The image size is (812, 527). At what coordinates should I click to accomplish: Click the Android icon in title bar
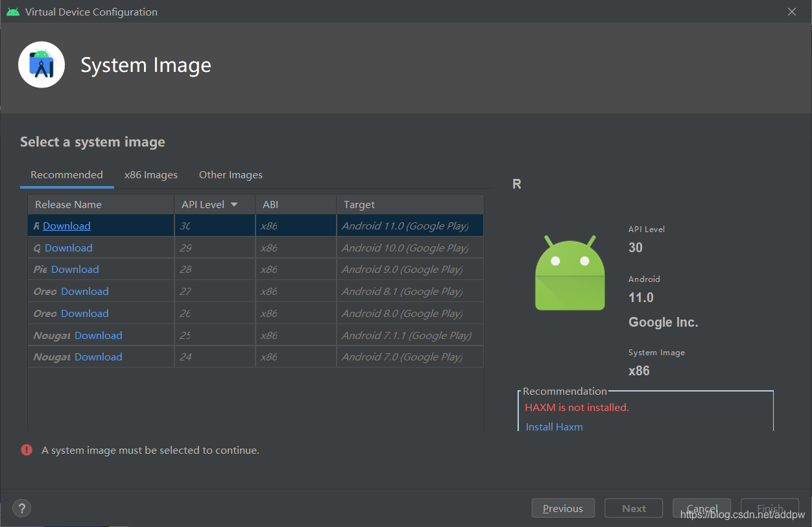pos(13,12)
